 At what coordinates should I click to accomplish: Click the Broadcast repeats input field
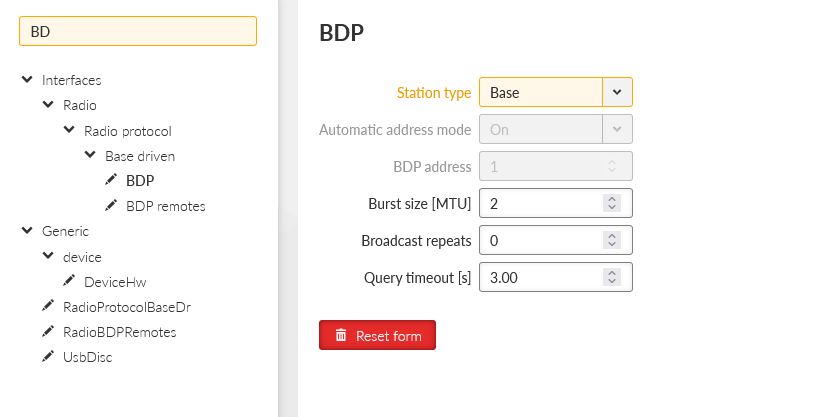[555, 240]
